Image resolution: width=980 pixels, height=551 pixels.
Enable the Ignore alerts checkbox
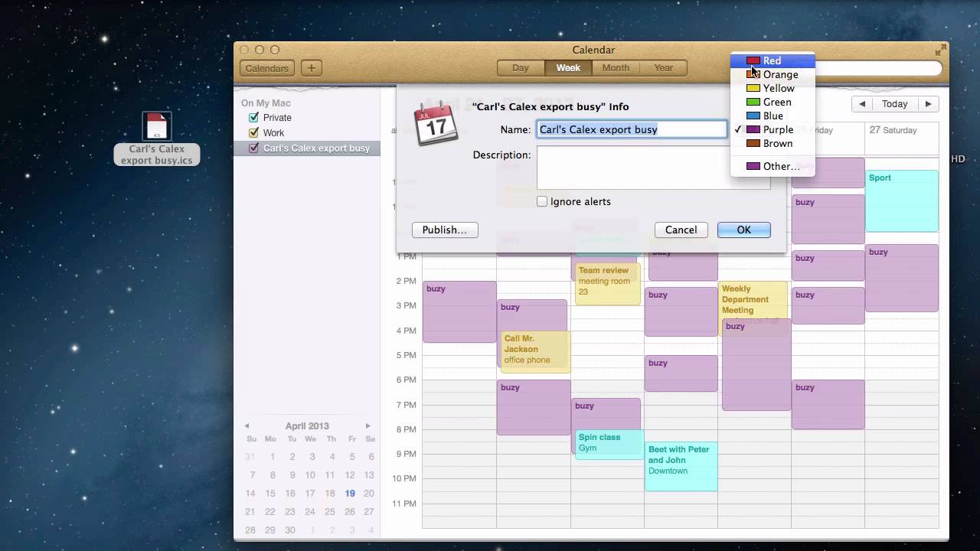pos(542,201)
